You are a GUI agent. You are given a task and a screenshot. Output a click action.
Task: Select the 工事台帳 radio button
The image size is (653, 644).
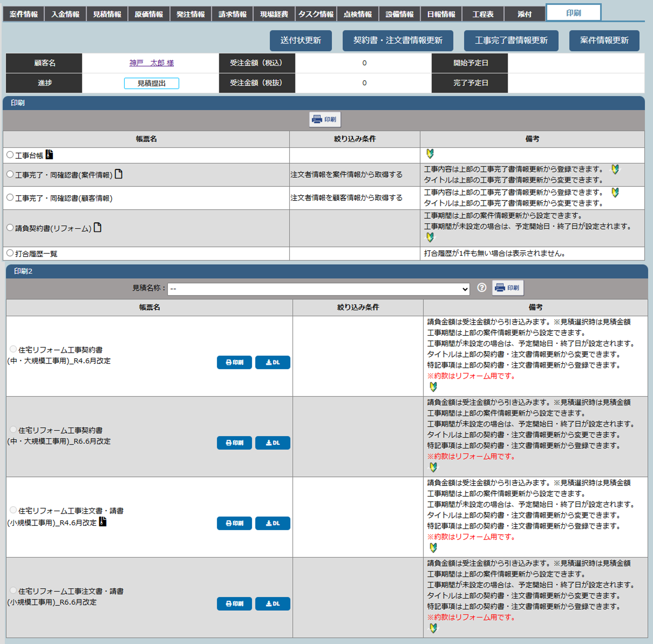(x=10, y=155)
